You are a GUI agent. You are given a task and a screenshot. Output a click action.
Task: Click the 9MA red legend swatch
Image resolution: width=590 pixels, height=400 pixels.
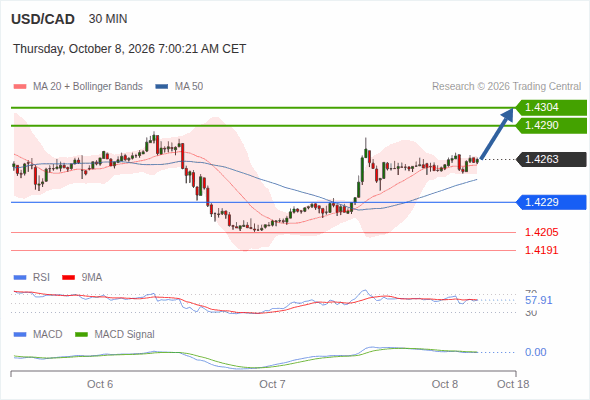point(68,278)
